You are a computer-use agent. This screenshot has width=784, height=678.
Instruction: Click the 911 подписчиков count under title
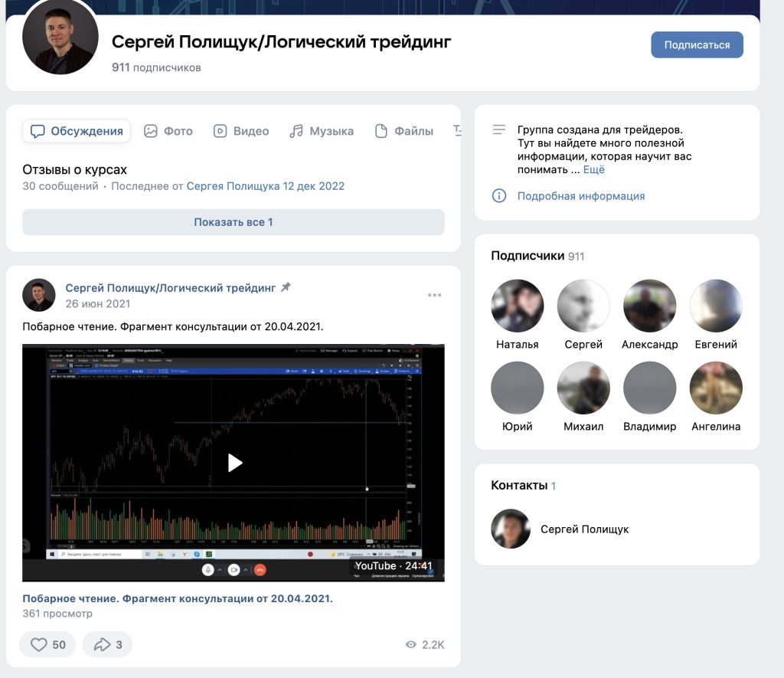(x=156, y=67)
